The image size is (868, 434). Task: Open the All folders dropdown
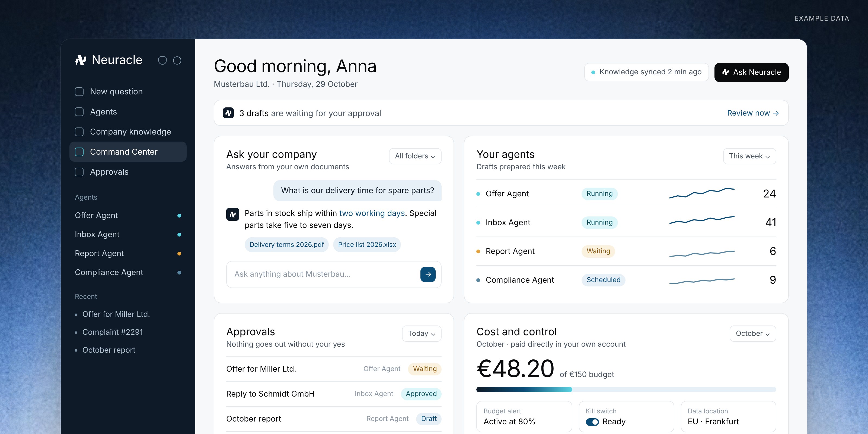click(415, 156)
